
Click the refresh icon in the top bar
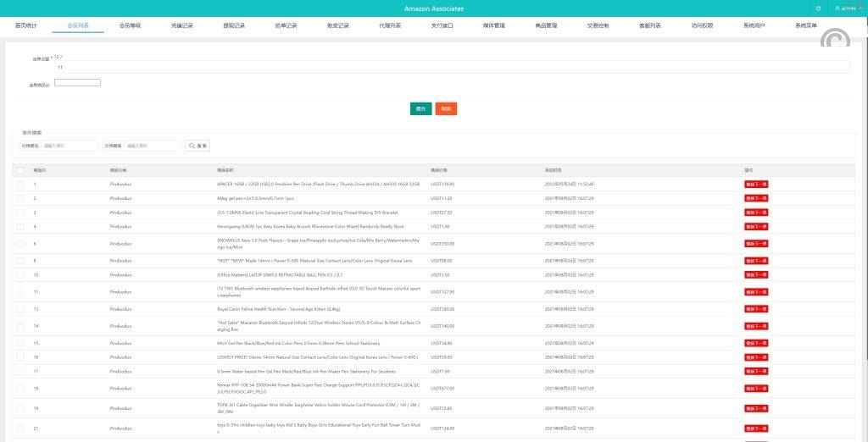tap(818, 8)
